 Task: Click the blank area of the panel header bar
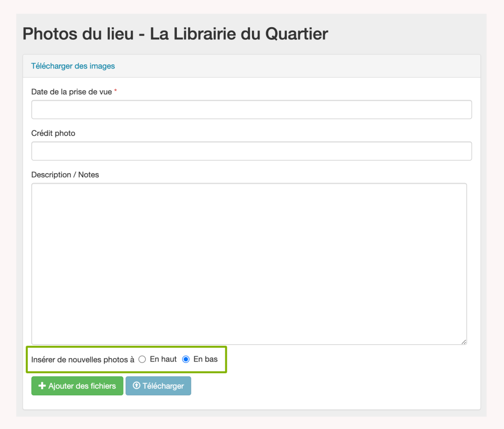coord(302,66)
